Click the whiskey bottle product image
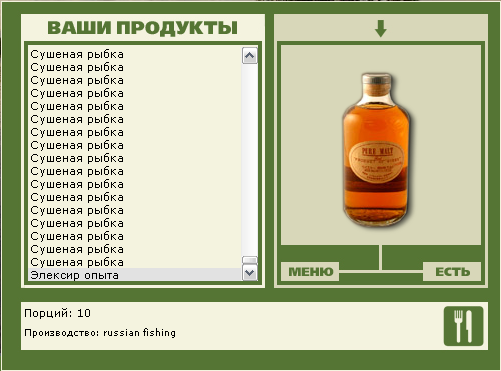The width and height of the screenshot is (501, 371). point(376,150)
